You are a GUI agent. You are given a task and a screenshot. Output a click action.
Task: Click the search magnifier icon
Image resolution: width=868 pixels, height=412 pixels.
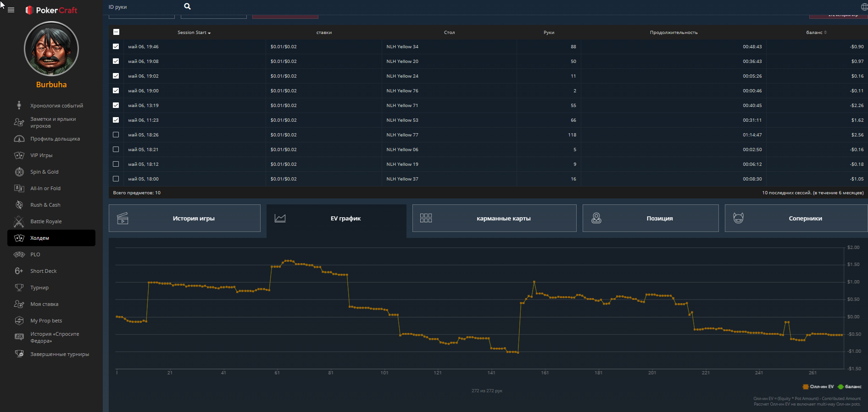coord(187,6)
